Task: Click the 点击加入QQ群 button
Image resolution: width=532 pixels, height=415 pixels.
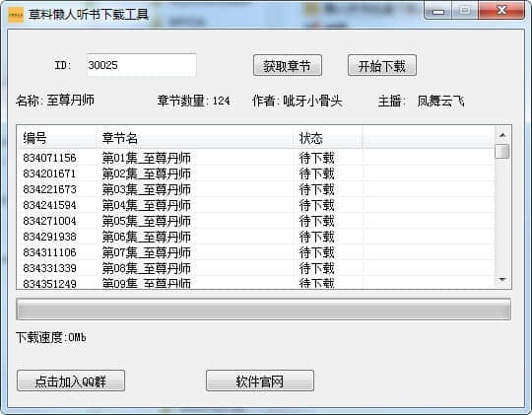Action: (71, 381)
